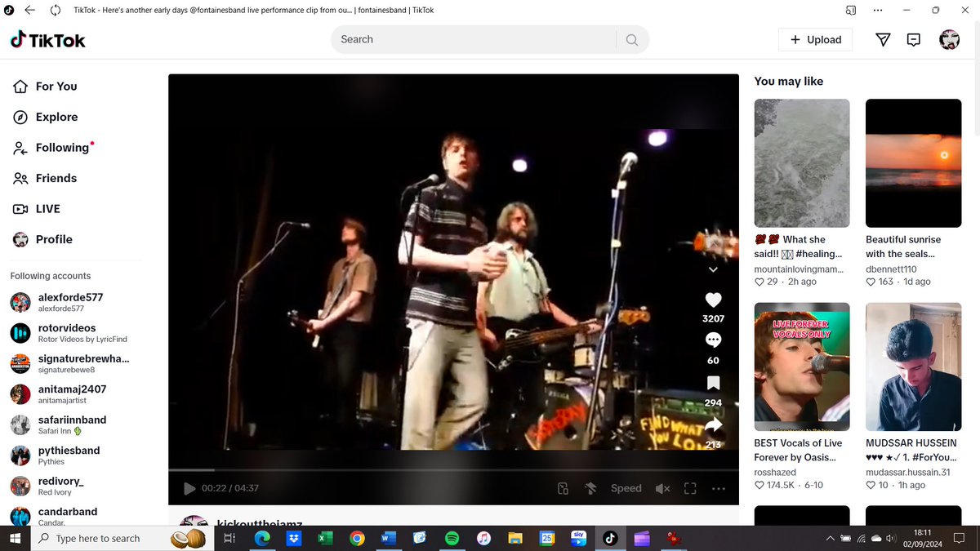980x551 pixels.
Task: Skip to next video with down chevron
Action: click(713, 269)
